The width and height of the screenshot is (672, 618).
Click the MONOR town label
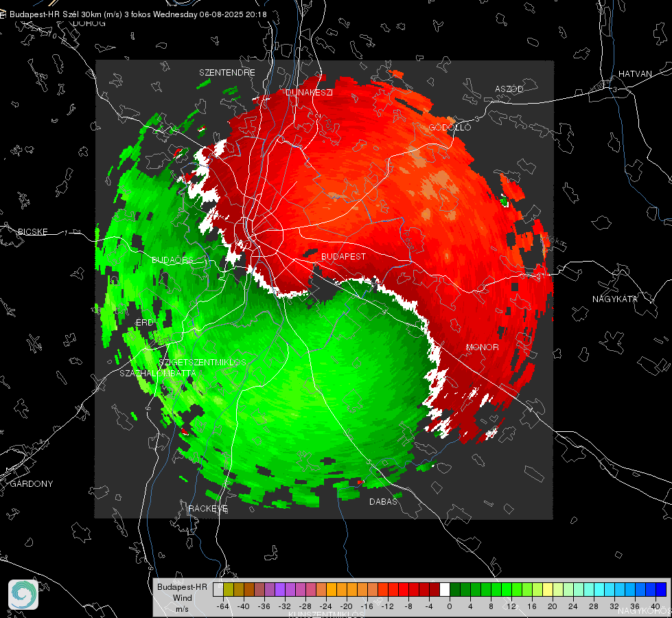click(x=482, y=347)
